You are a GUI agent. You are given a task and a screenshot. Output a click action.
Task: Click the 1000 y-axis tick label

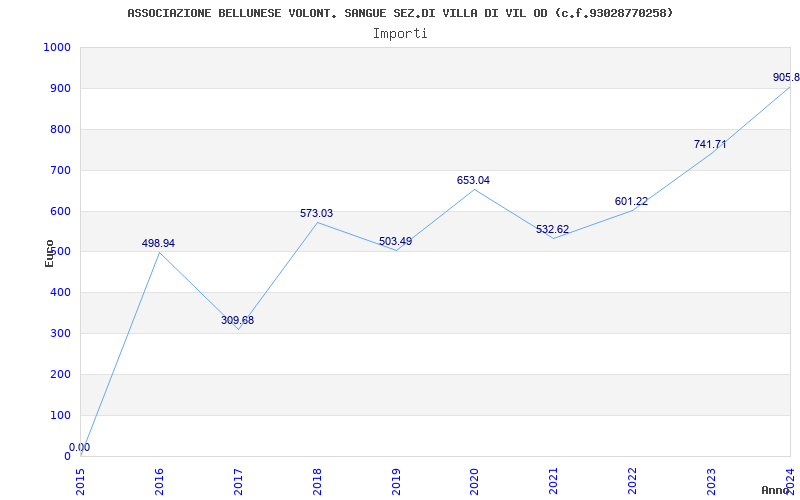tap(57, 47)
